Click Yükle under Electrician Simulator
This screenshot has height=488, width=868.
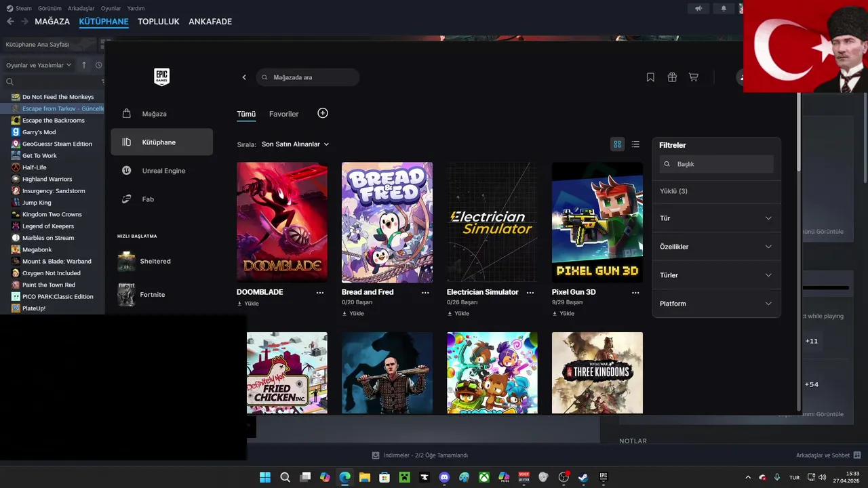(458, 313)
